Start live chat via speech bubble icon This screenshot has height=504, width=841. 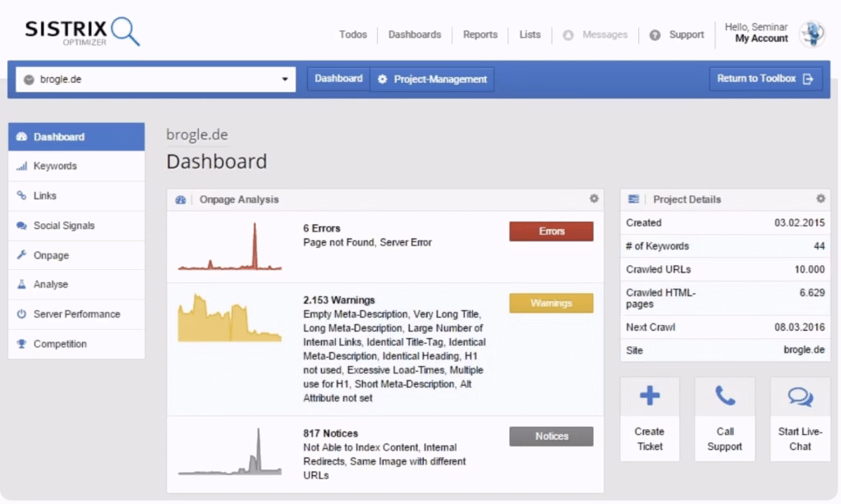(800, 396)
